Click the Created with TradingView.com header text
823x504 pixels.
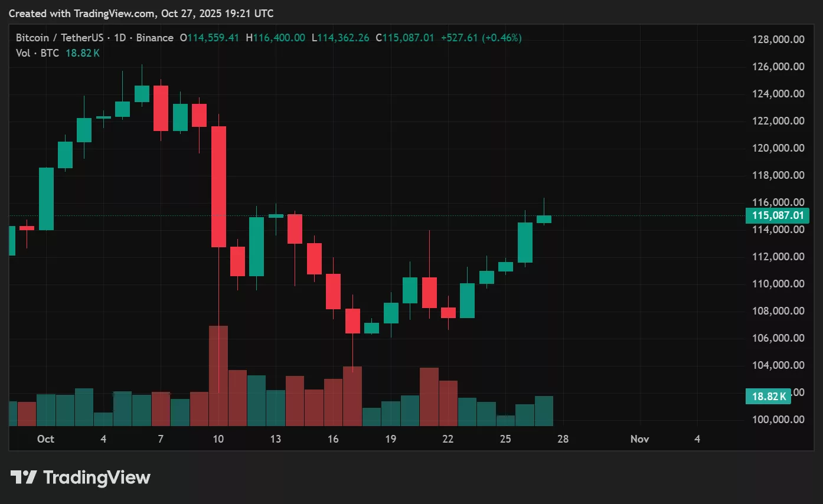pos(142,13)
